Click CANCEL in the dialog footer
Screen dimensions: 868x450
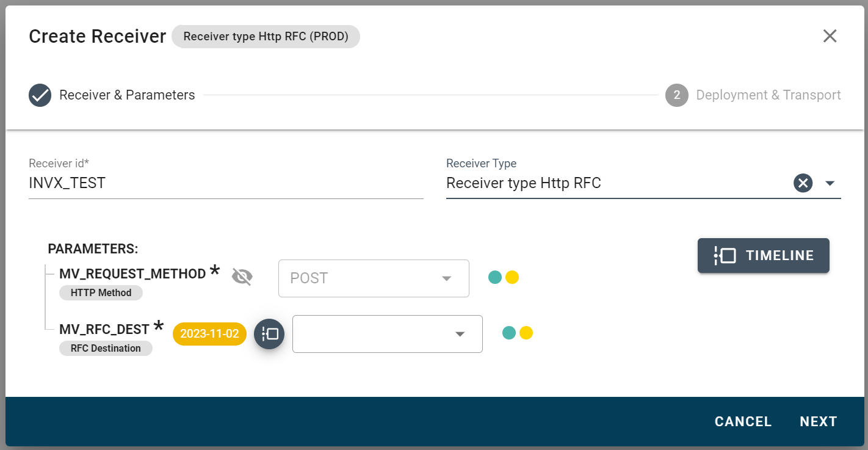click(x=743, y=422)
